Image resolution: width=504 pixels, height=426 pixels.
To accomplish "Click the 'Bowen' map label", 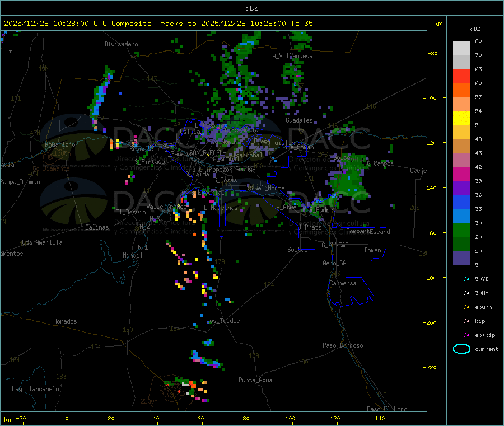I will pyautogui.click(x=372, y=250).
